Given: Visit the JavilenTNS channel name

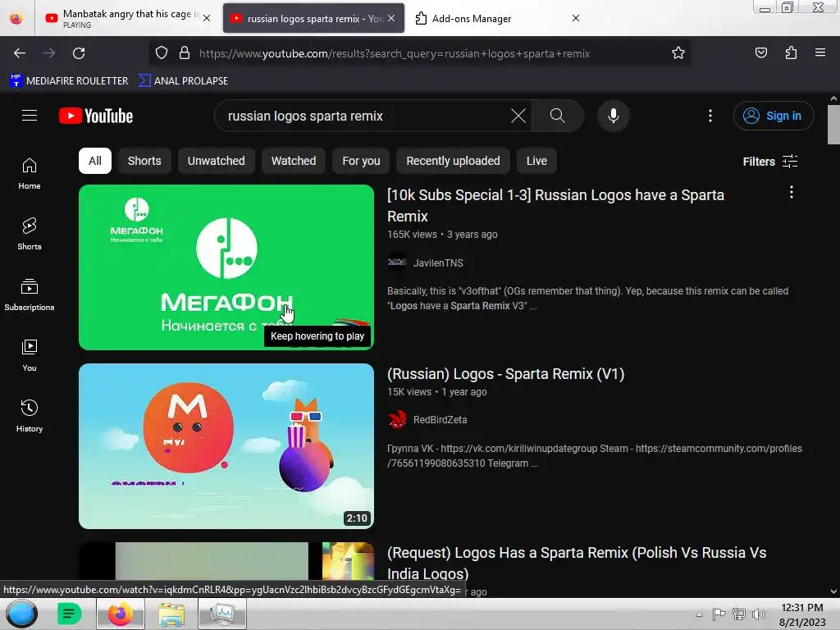Looking at the screenshot, I should 438,263.
